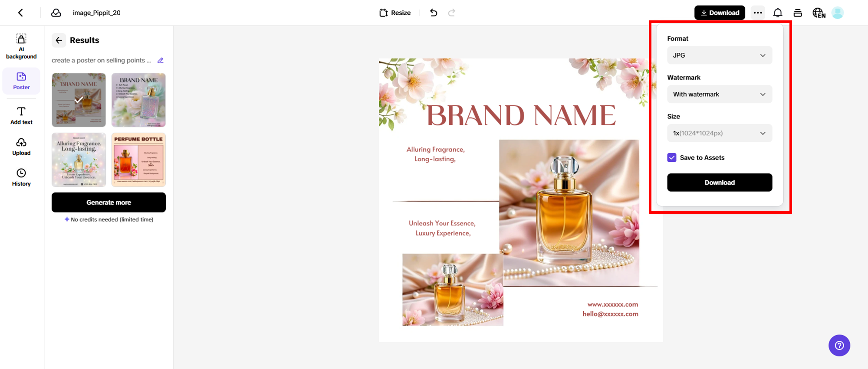The width and height of the screenshot is (868, 369).
Task: Click the Download button in export panel
Action: click(x=720, y=183)
